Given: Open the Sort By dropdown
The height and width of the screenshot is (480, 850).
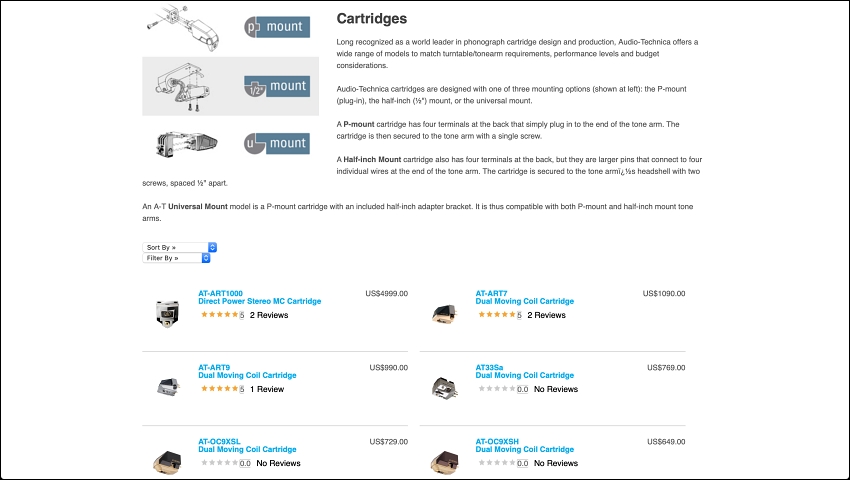Looking at the screenshot, I should pyautogui.click(x=179, y=247).
